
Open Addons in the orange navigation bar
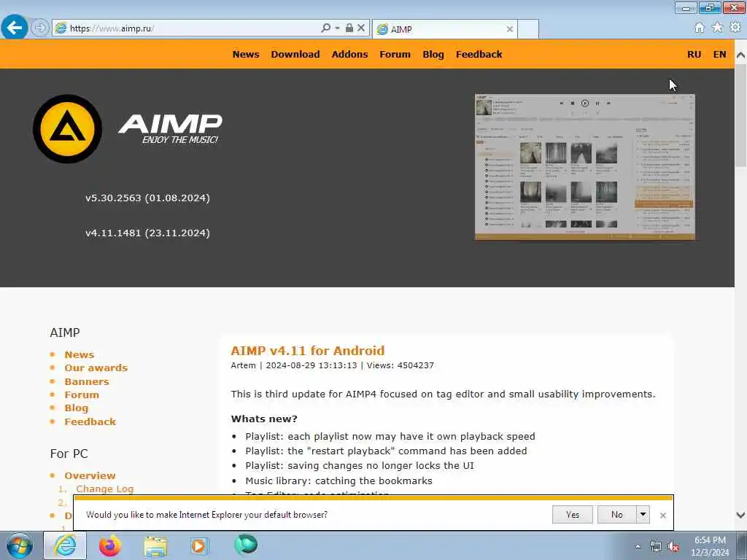349,54
